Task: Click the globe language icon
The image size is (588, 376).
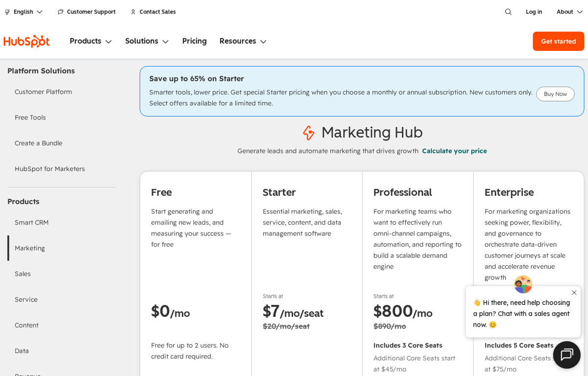Action: pos(7,12)
